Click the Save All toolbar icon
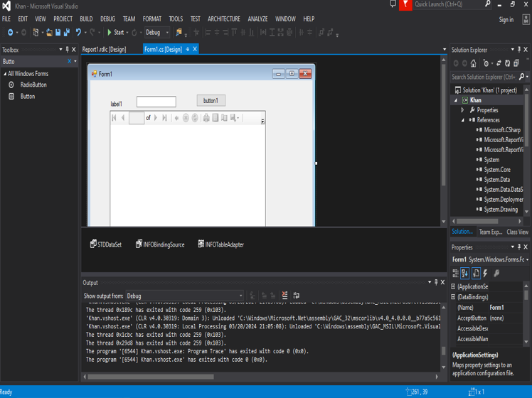The height and width of the screenshot is (398, 532). pyautogui.click(x=67, y=33)
